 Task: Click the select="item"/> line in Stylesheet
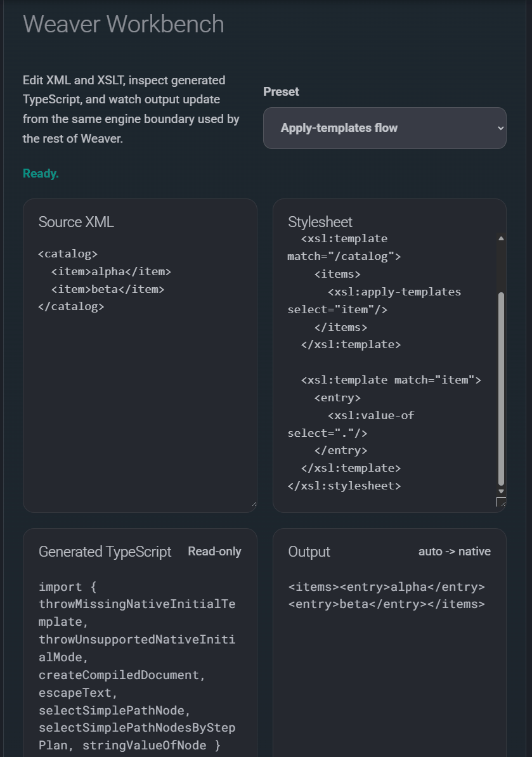(x=337, y=309)
